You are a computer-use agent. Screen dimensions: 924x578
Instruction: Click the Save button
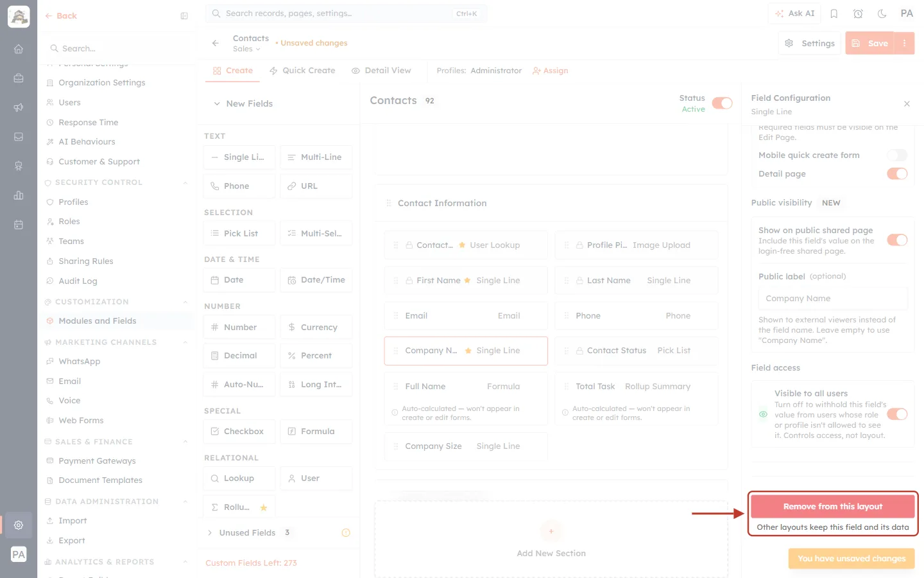pos(870,43)
